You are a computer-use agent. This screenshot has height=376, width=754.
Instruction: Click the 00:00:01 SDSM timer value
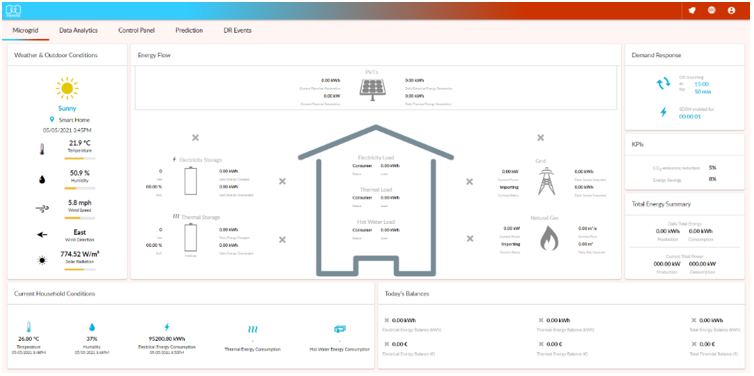click(x=690, y=116)
